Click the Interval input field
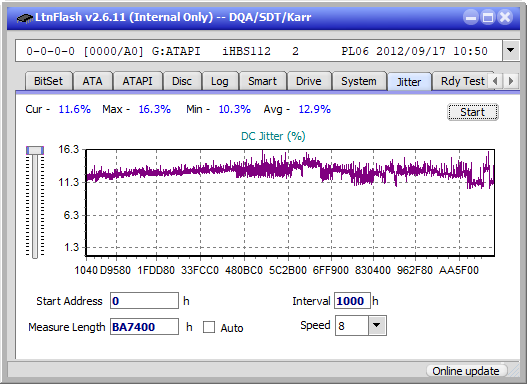This screenshot has height=384, width=527. 352,301
